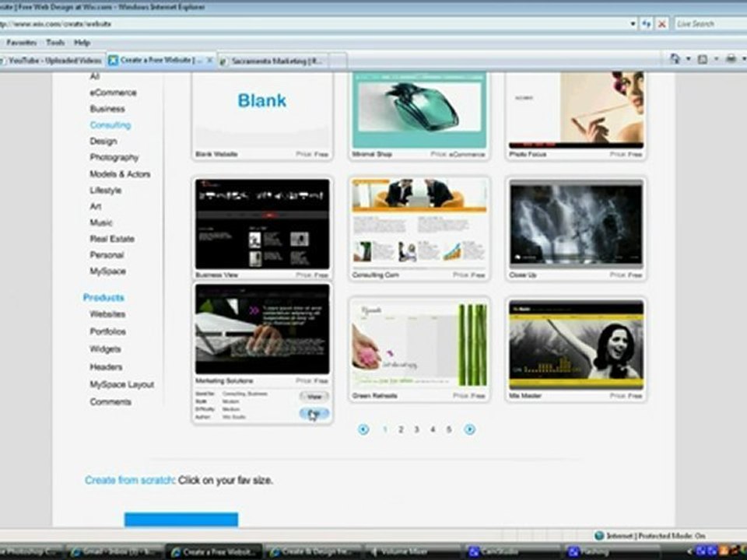Click the Internet zone globe icon
The width and height of the screenshot is (747, 560).
click(x=599, y=536)
